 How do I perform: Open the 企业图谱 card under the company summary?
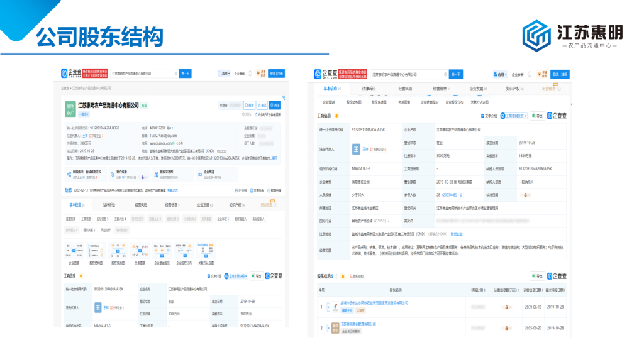click(216, 175)
